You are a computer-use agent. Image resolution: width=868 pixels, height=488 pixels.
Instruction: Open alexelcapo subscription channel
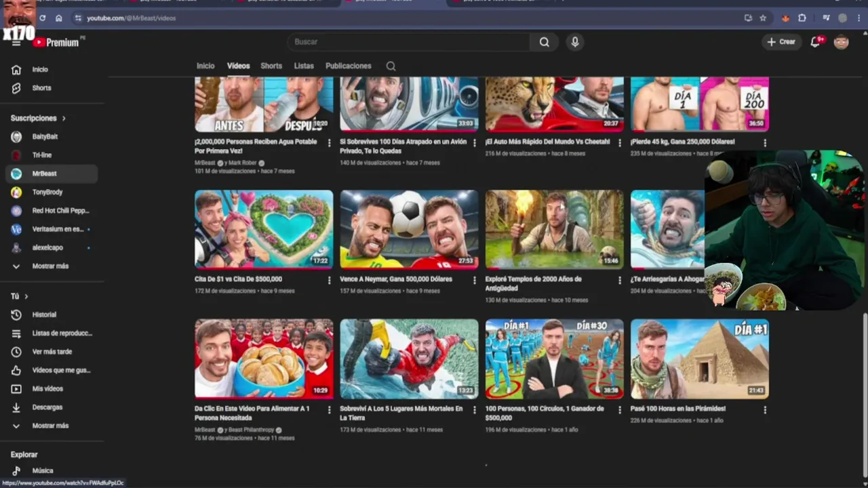point(52,248)
